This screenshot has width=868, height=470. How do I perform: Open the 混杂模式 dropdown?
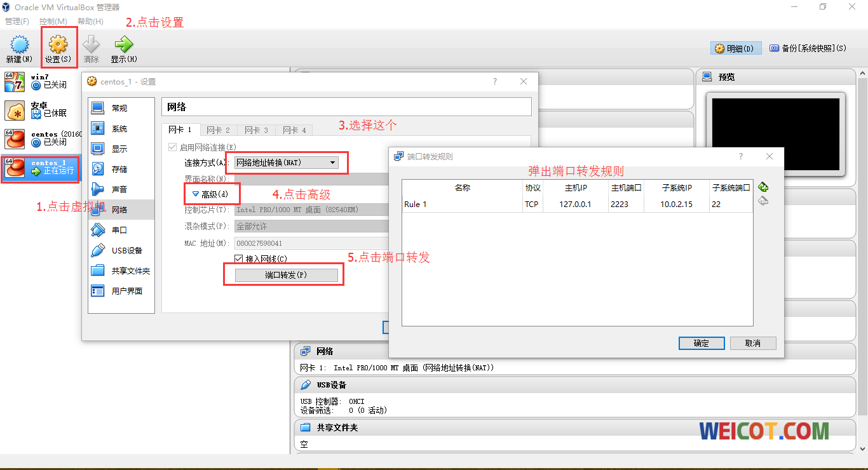pyautogui.click(x=311, y=226)
